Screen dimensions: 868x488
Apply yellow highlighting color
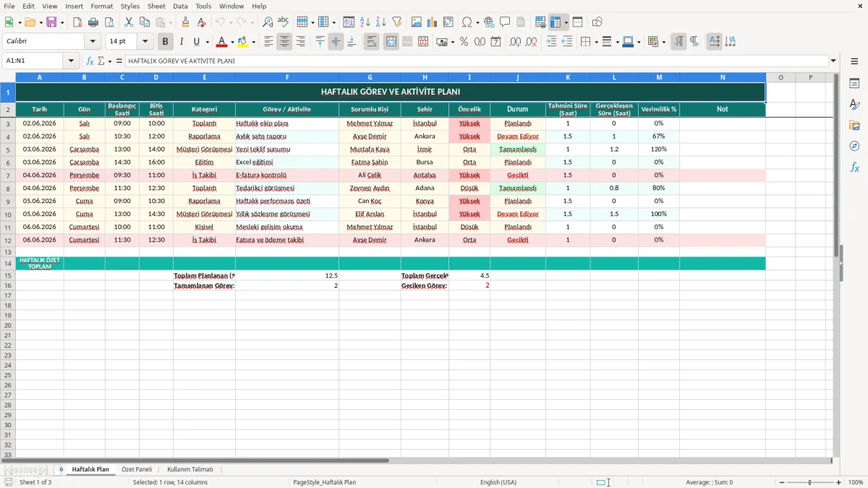click(x=243, y=42)
